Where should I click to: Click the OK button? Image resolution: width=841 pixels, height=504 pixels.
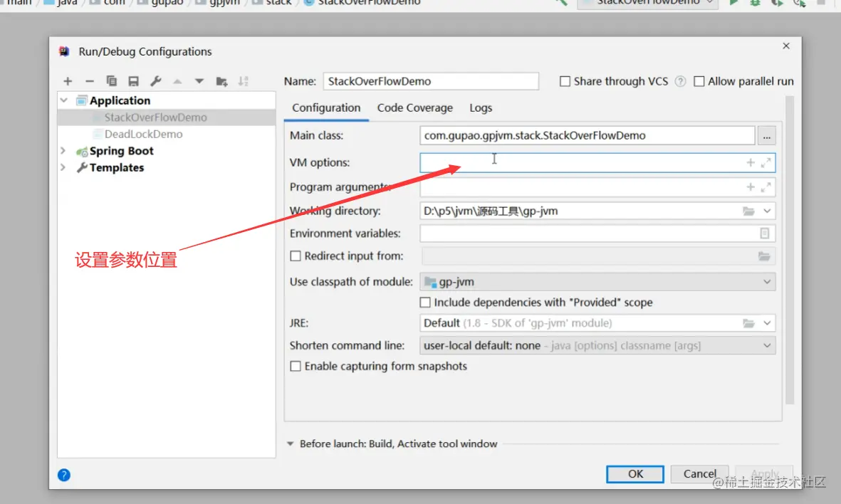(636, 474)
